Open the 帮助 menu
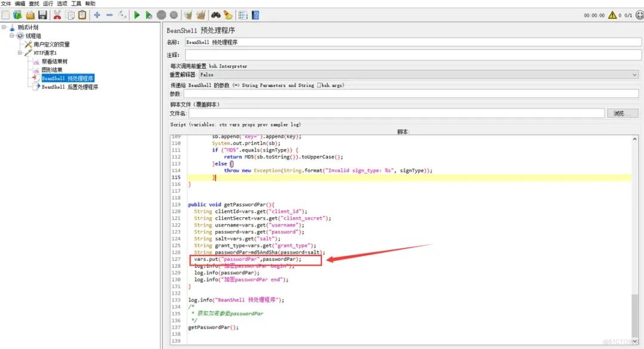 point(91,4)
